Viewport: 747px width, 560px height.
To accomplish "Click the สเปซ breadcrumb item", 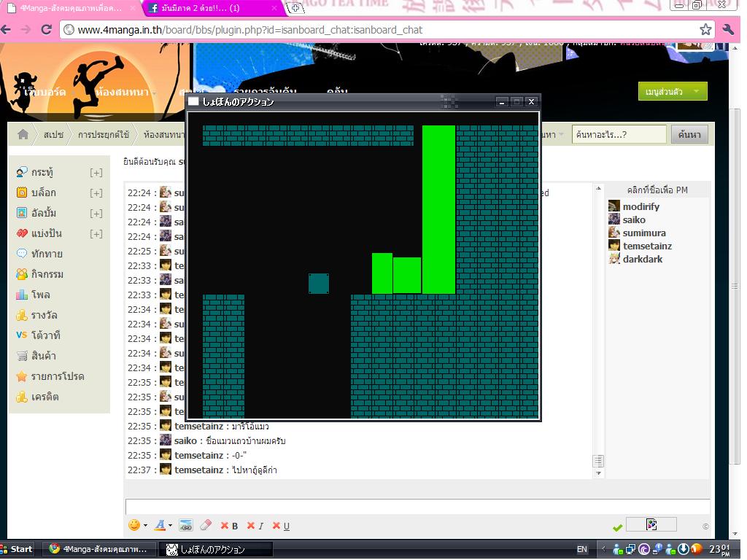I will 53,135.
